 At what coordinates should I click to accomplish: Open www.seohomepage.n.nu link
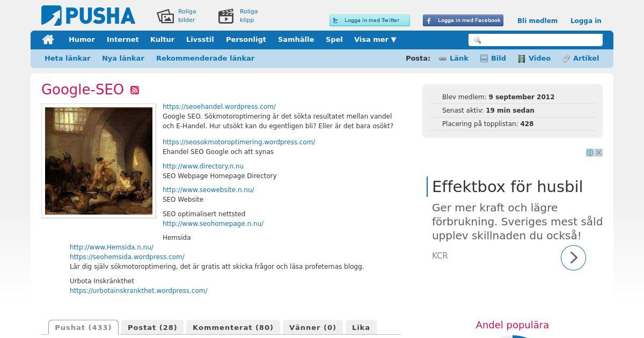coord(213,224)
